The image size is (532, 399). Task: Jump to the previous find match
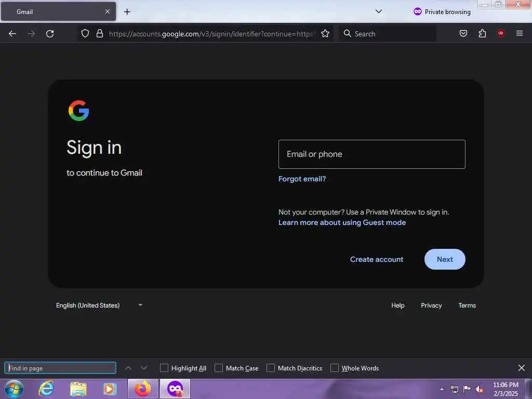pyautogui.click(x=128, y=368)
